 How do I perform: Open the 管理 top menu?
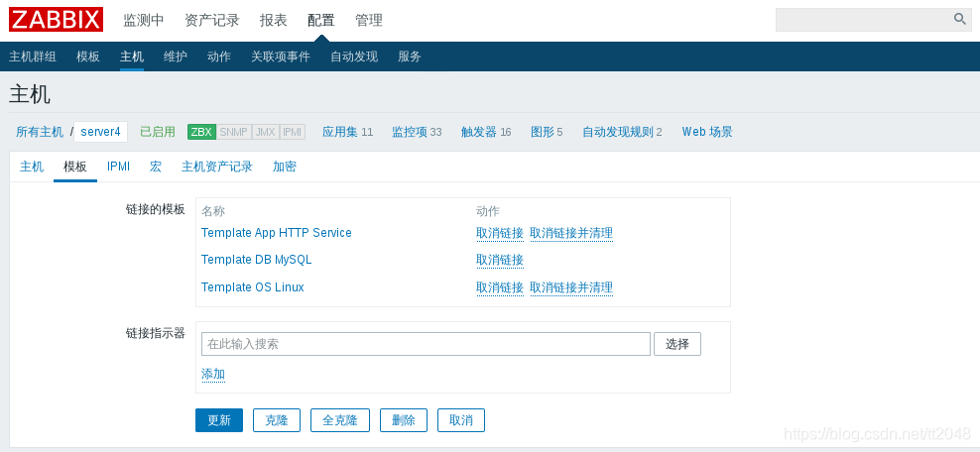[x=369, y=20]
